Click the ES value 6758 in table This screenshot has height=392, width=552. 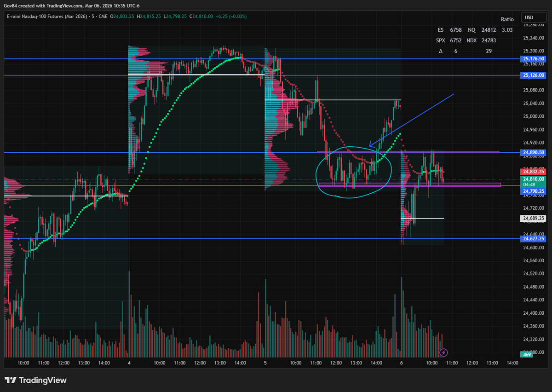[456, 30]
